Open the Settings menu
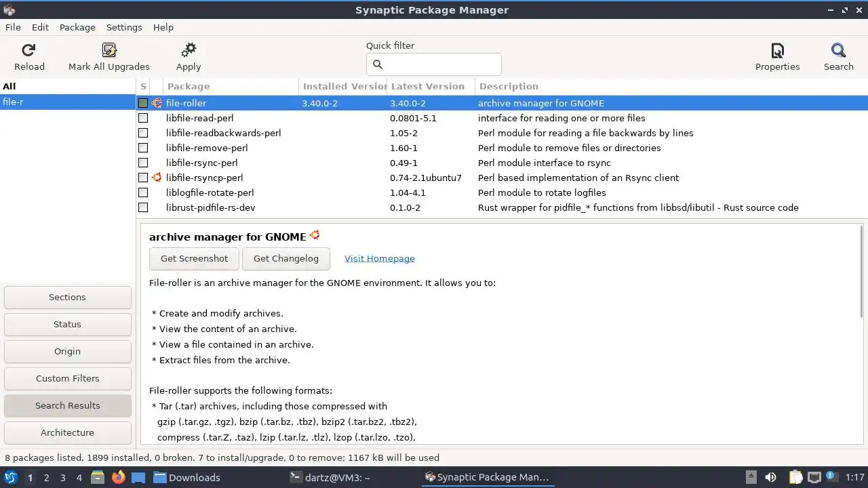The width and height of the screenshot is (868, 488). tap(124, 27)
